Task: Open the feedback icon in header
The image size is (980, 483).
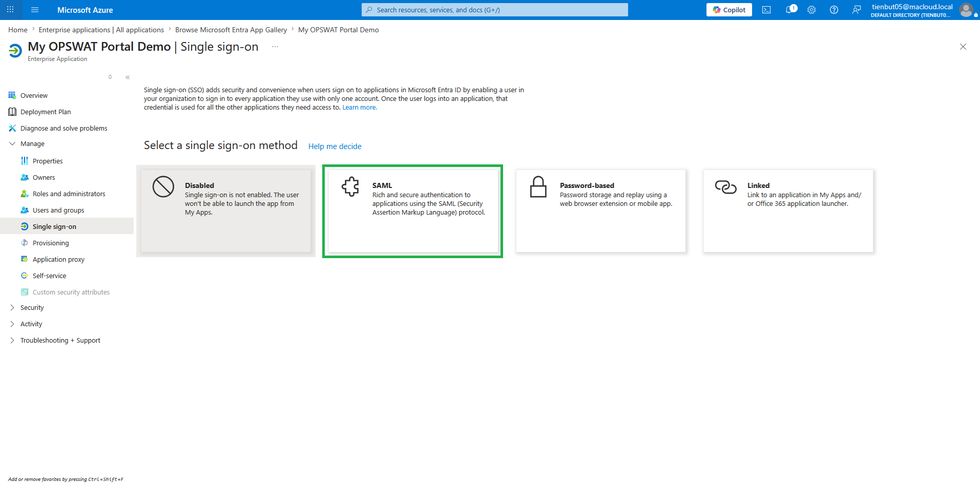Action: [x=857, y=10]
